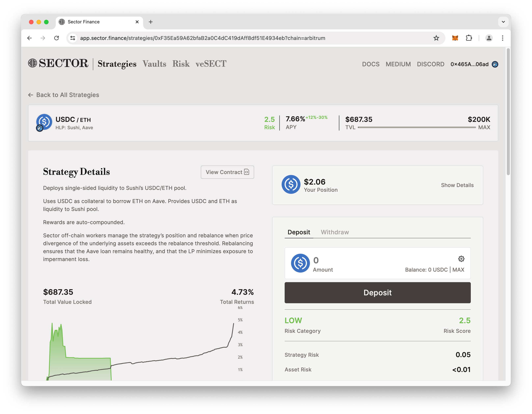
Task: Reload the page
Action: pos(56,38)
